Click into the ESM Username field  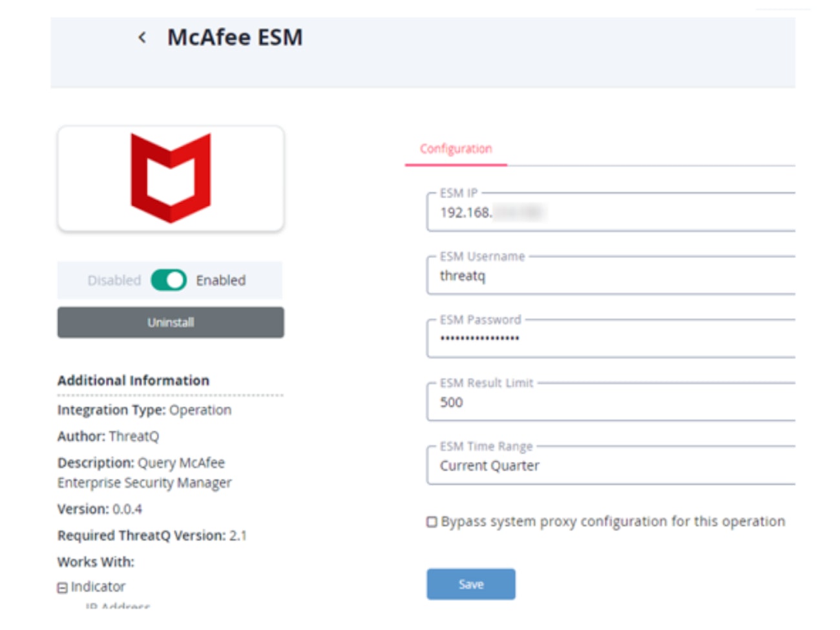(x=611, y=276)
